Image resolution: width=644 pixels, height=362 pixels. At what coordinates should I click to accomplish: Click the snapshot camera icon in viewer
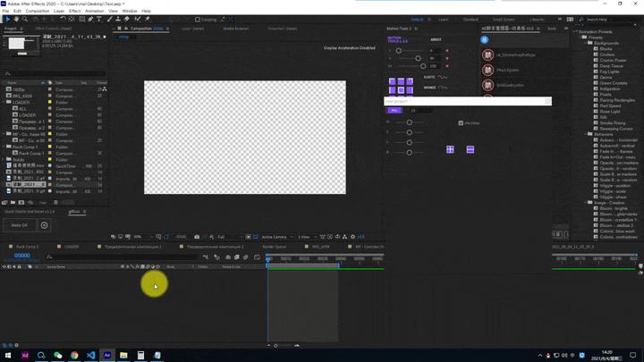[x=197, y=237]
